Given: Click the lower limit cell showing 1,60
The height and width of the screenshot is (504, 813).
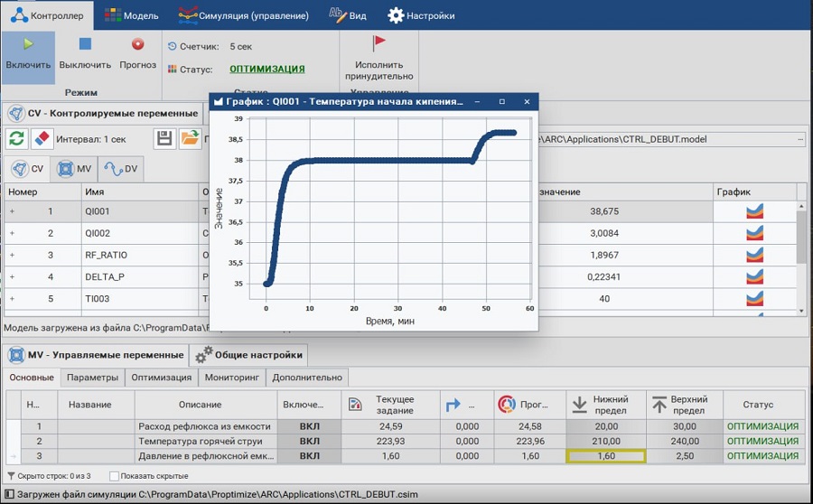Looking at the screenshot, I should pyautogui.click(x=605, y=457).
